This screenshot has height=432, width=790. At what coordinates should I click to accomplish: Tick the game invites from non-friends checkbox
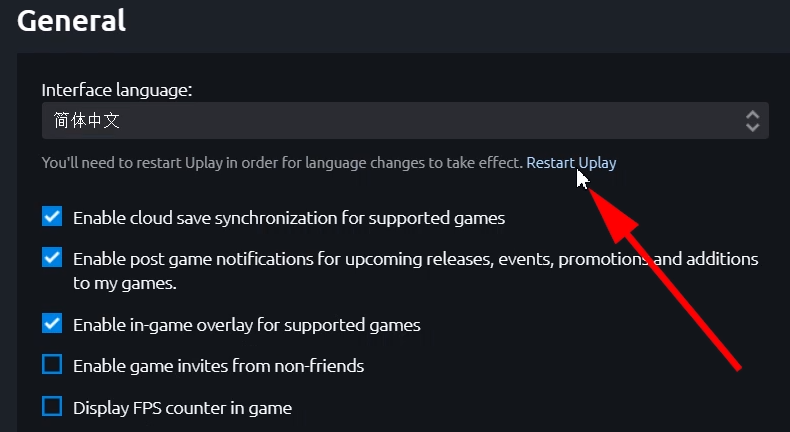coord(52,364)
